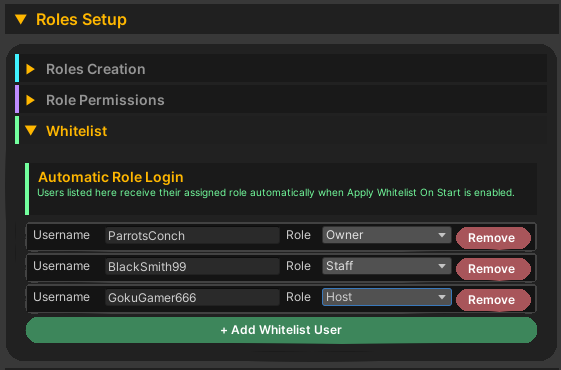Click the Username label beside BlackSmith99
The height and width of the screenshot is (370, 561).
[61, 266]
